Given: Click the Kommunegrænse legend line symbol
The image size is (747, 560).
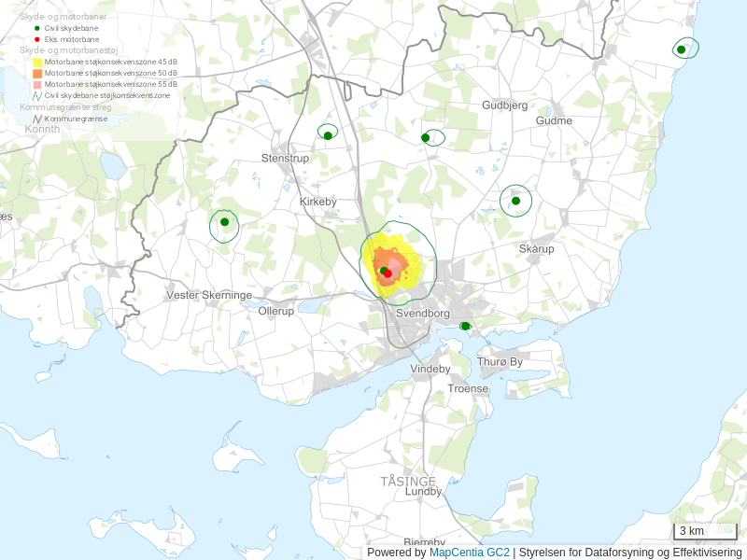Looking at the screenshot, I should [x=37, y=119].
